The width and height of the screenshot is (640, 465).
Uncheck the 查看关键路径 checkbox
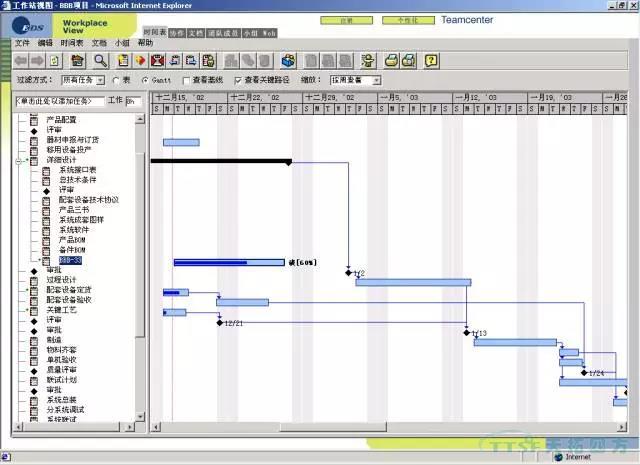pos(238,80)
